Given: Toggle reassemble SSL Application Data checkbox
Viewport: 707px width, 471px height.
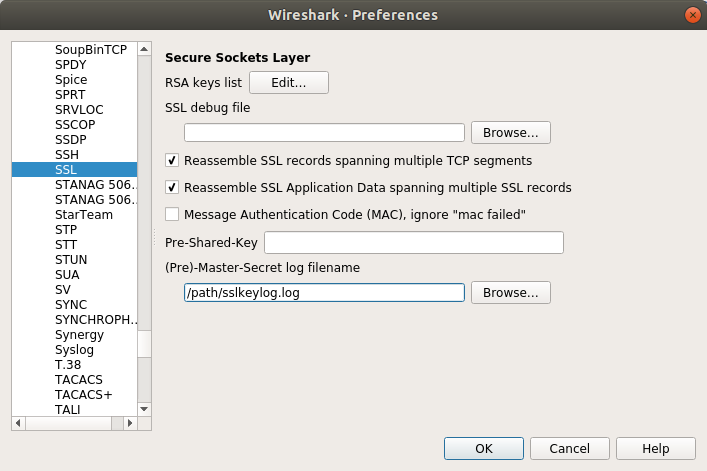Looking at the screenshot, I should pyautogui.click(x=172, y=187).
